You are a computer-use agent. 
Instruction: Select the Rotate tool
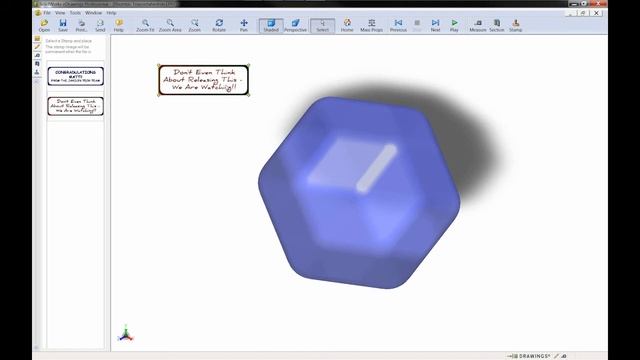219,25
